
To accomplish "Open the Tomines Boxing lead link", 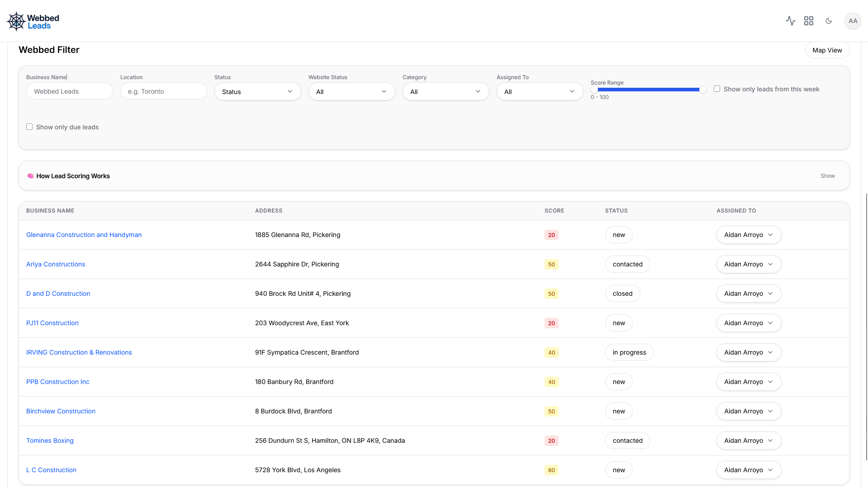I will pyautogui.click(x=50, y=441).
